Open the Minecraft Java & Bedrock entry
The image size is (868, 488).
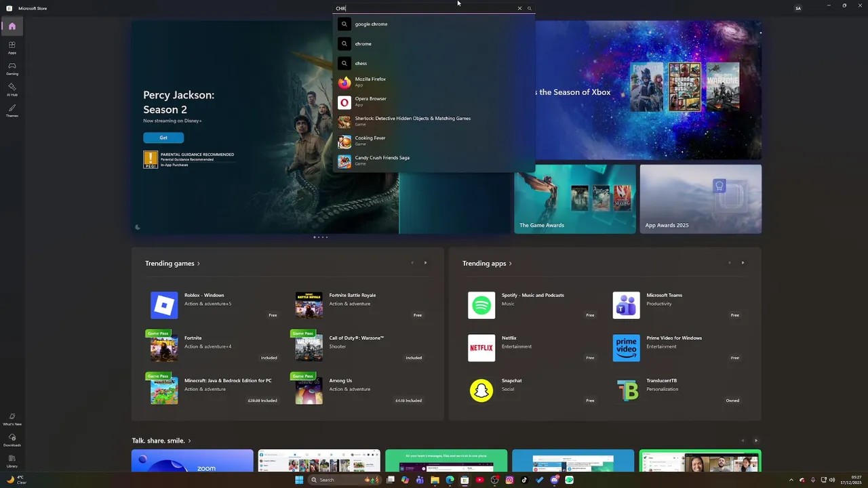click(214, 390)
